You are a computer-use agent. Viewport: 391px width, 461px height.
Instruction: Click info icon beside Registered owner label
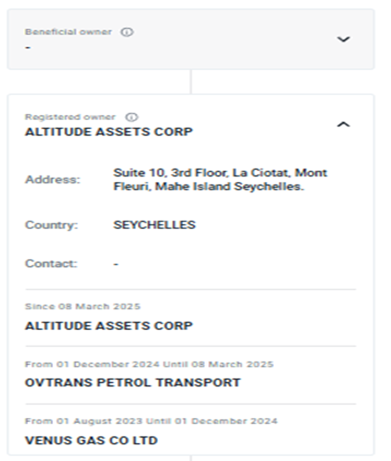tap(132, 117)
